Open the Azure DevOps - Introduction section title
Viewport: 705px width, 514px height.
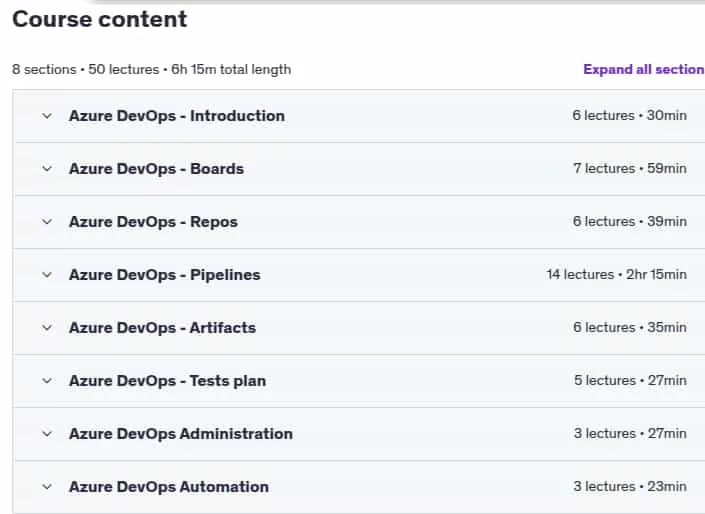pyautogui.click(x=177, y=116)
